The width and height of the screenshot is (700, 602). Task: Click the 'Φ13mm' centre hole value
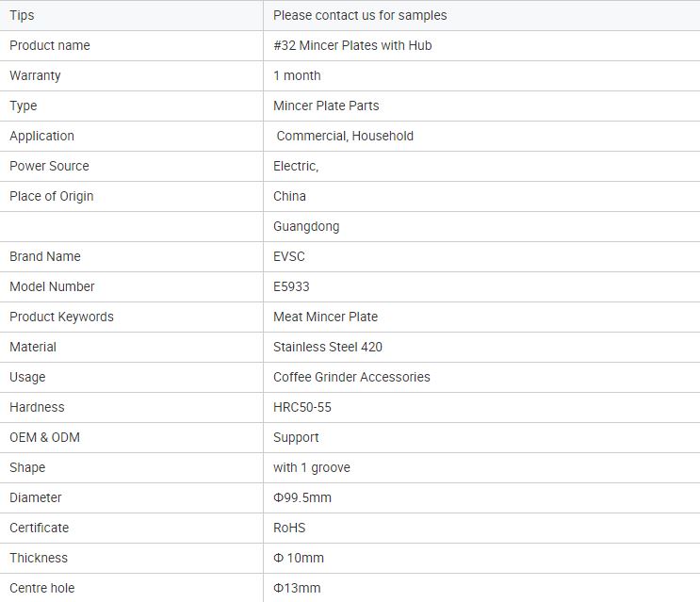297,588
